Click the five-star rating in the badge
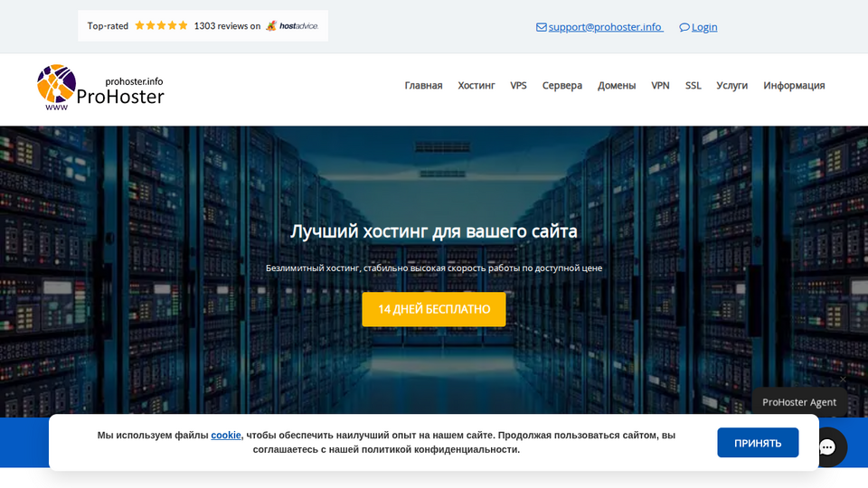 pyautogui.click(x=162, y=25)
